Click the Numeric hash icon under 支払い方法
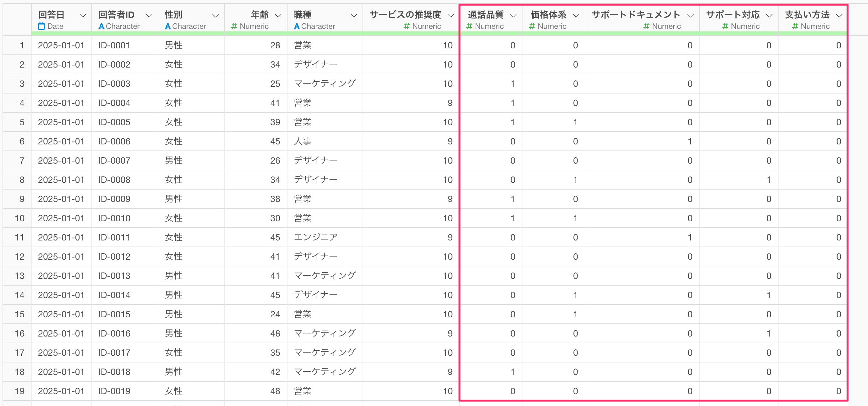 [x=795, y=26]
